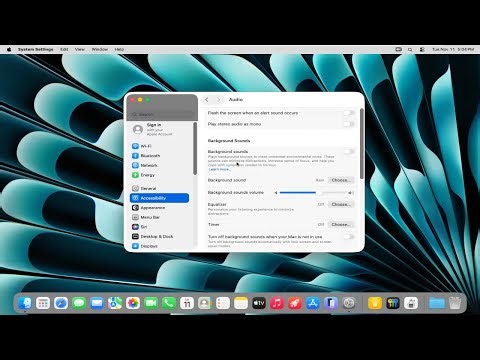Open the Downloads folder in Dock
The height and width of the screenshot is (360, 480).
click(x=437, y=303)
